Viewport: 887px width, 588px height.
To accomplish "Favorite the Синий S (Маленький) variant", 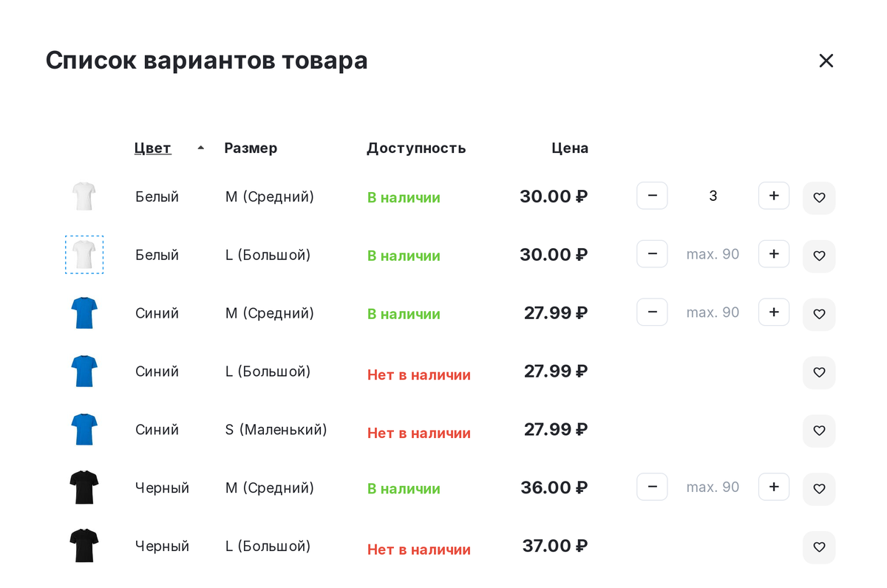I will click(819, 431).
